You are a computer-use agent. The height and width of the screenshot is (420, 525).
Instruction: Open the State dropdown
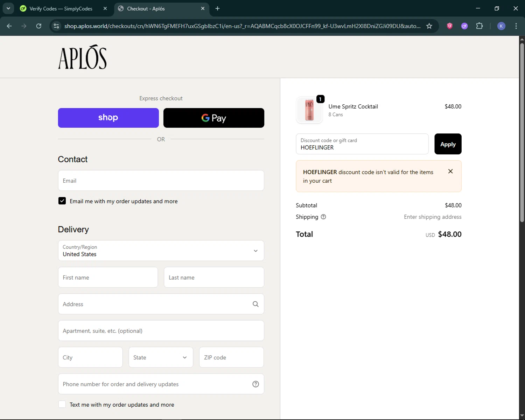pyautogui.click(x=161, y=357)
